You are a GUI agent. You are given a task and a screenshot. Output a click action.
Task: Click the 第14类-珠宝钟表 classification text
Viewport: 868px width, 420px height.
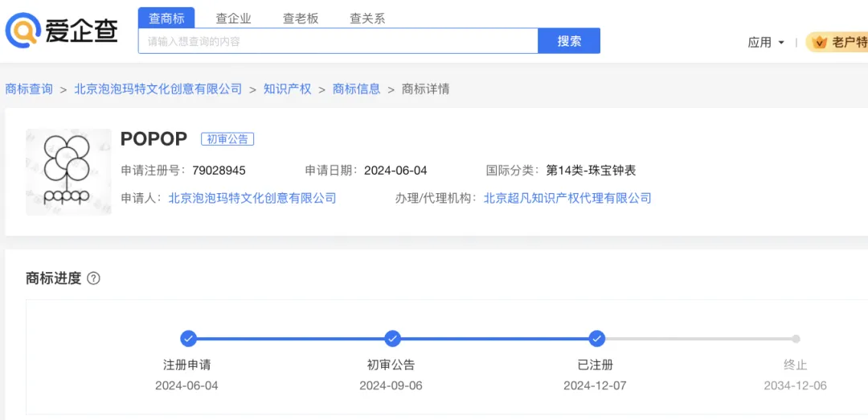pos(592,171)
